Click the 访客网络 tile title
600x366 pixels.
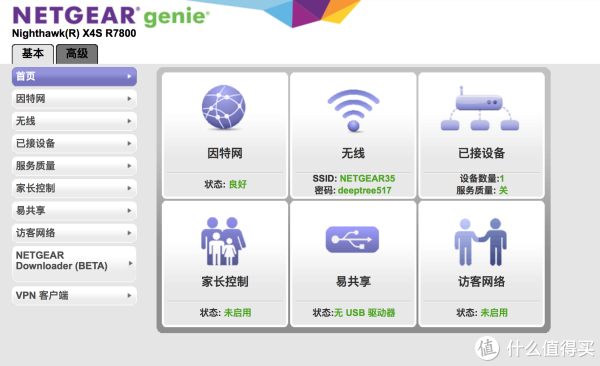click(481, 281)
